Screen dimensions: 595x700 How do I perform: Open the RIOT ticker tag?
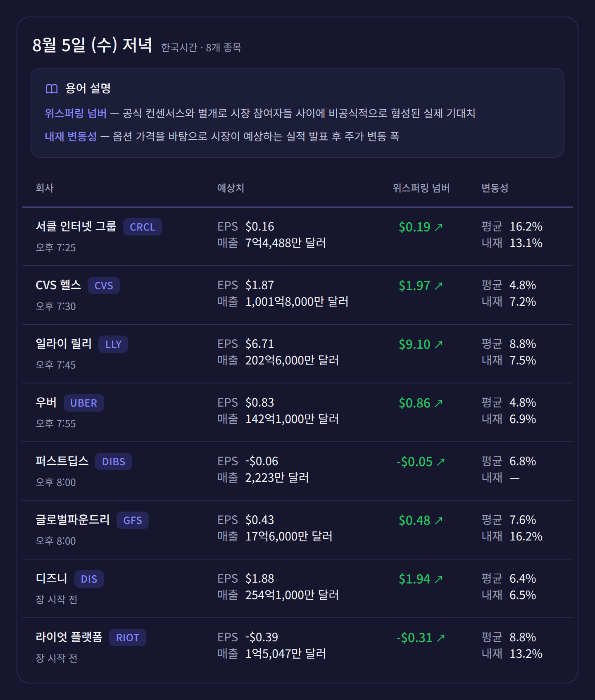click(x=128, y=638)
